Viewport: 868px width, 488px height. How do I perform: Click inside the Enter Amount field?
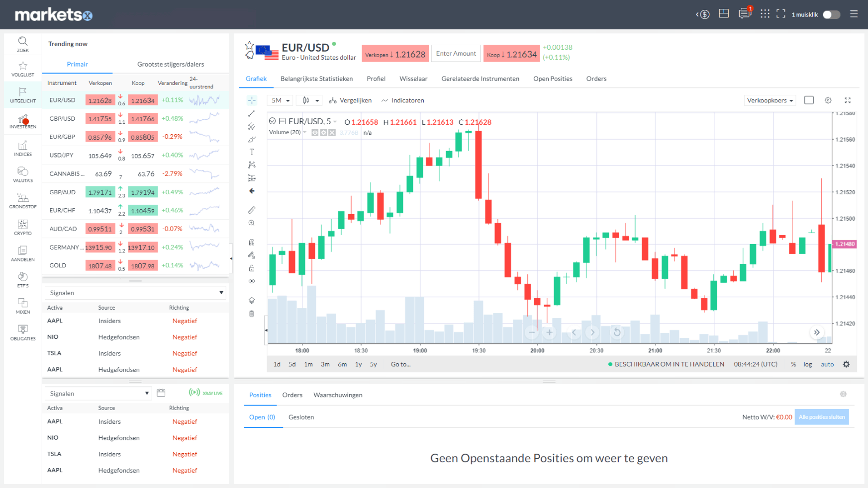(456, 53)
